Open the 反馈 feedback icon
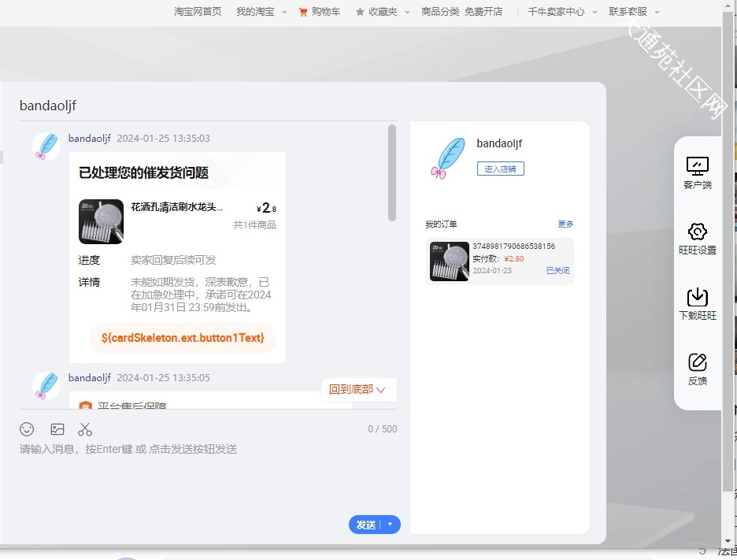 point(698,362)
